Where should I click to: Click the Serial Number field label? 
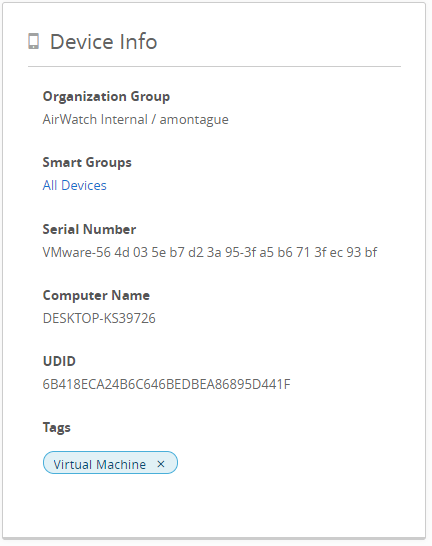click(x=89, y=229)
